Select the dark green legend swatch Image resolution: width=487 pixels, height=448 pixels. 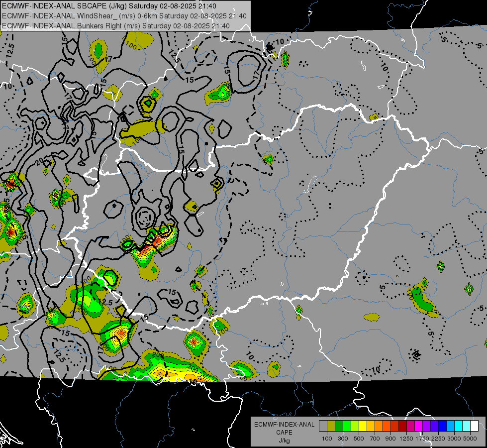[x=339, y=426]
